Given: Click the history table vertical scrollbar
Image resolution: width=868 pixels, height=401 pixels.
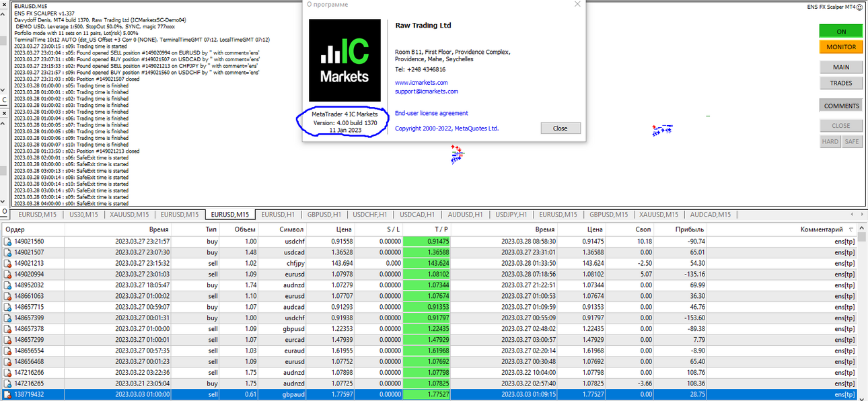Looking at the screenshot, I should 863,313.
